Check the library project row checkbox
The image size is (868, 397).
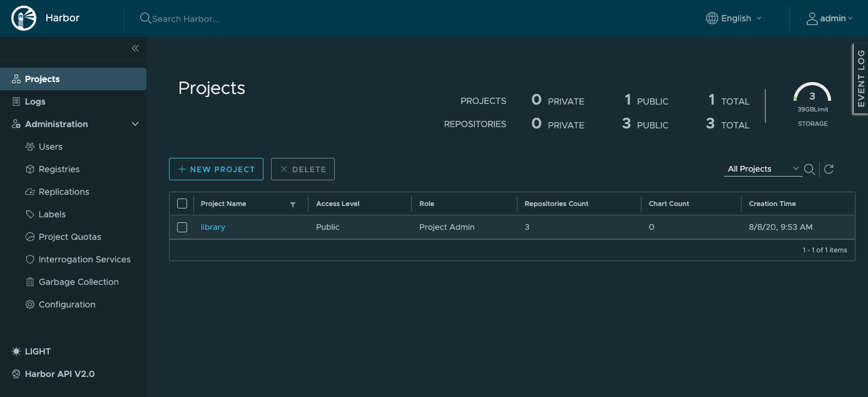182,227
